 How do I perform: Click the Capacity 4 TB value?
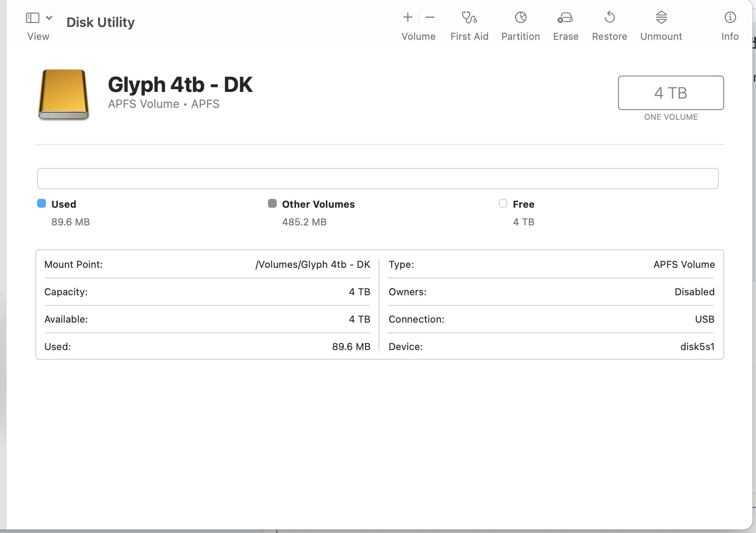click(359, 292)
